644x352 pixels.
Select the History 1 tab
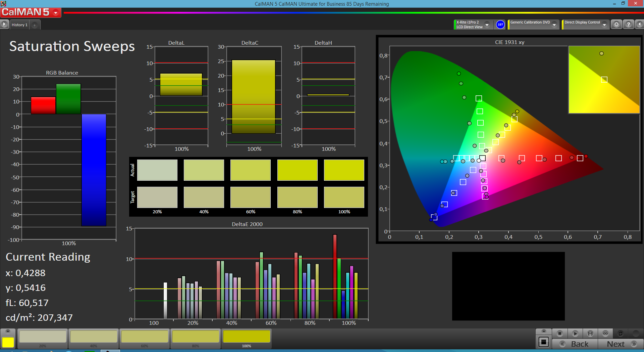click(19, 25)
